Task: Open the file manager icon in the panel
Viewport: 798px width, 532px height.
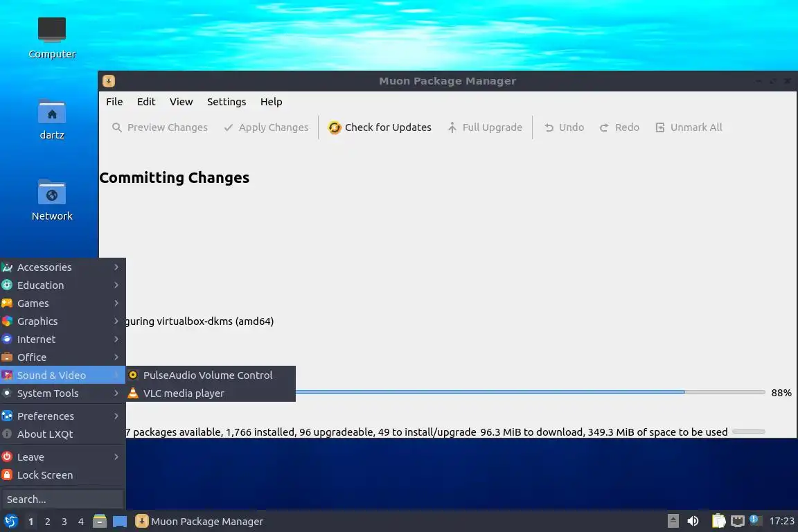Action: (x=100, y=522)
